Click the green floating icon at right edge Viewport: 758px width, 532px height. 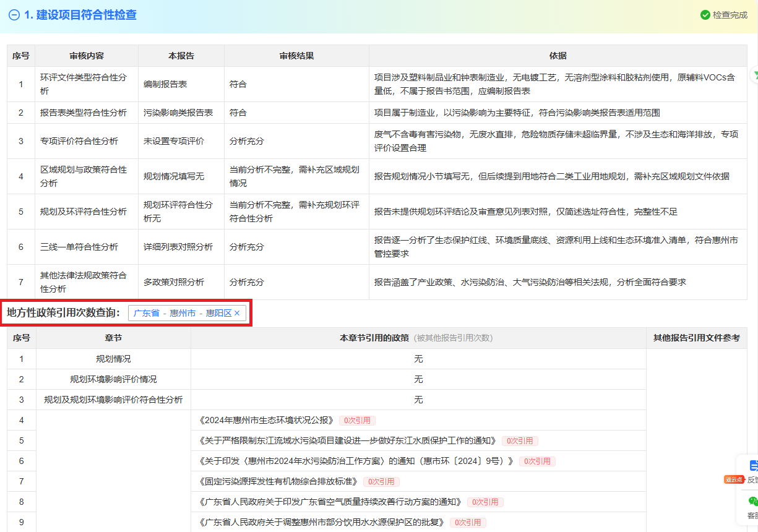point(754,75)
